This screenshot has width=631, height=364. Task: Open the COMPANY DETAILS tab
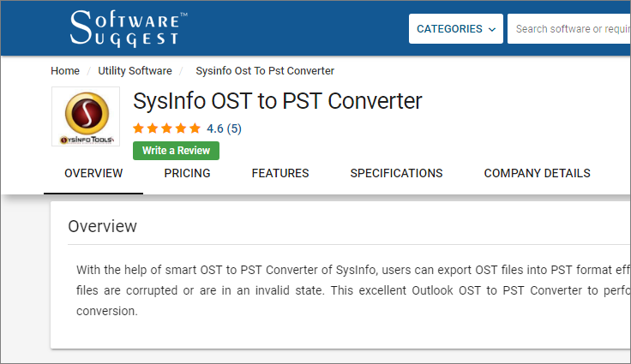(x=538, y=173)
